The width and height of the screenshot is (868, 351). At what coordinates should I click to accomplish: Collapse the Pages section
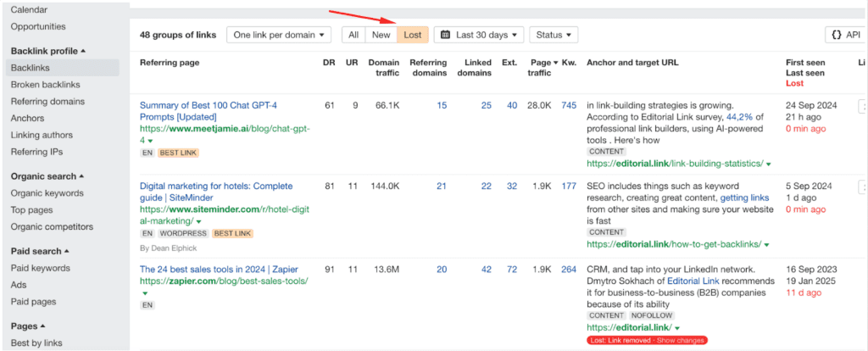click(x=28, y=326)
